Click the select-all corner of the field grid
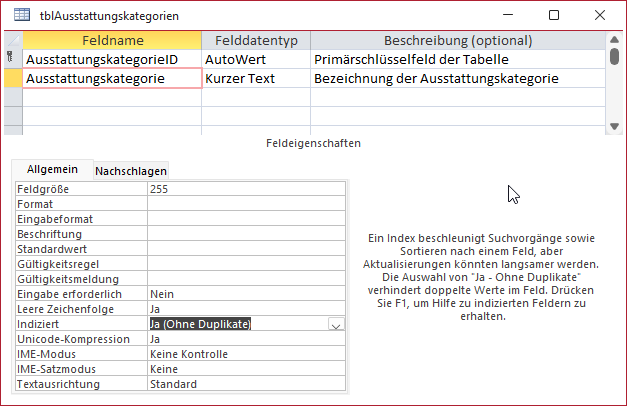 (13, 40)
